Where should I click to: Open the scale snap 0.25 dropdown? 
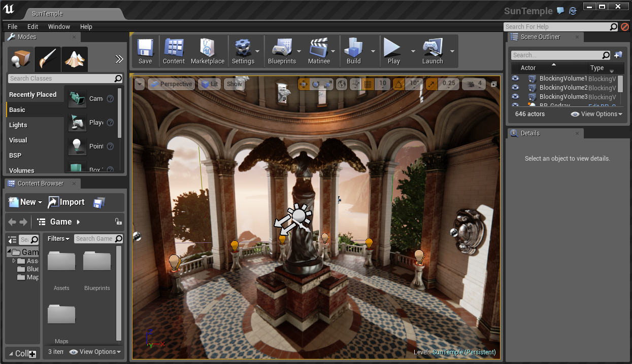pyautogui.click(x=448, y=84)
